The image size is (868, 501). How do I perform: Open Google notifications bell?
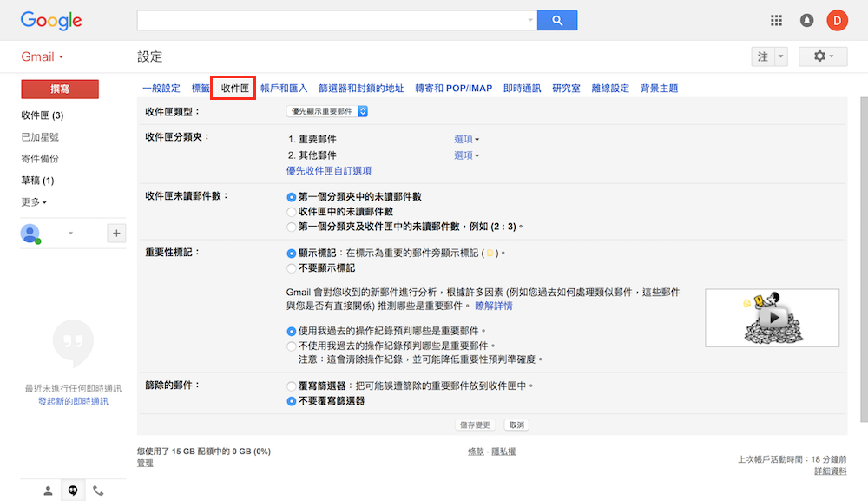point(806,20)
